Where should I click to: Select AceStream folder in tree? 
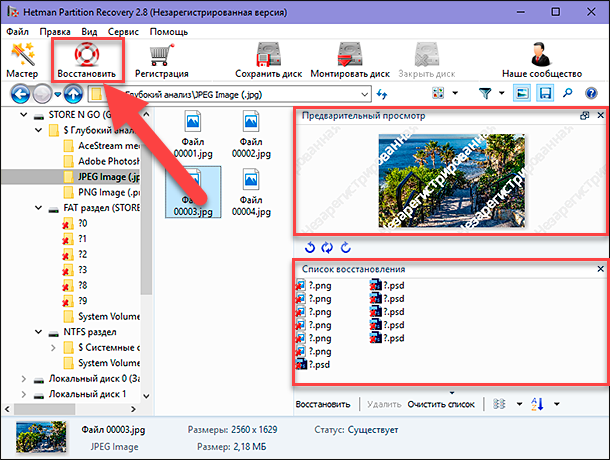[101, 146]
